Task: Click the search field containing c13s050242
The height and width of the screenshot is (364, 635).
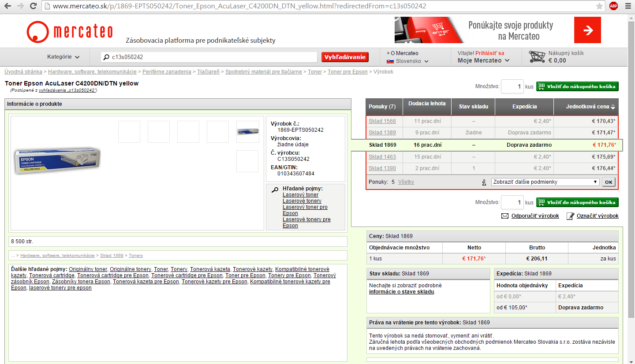Action: (x=209, y=57)
